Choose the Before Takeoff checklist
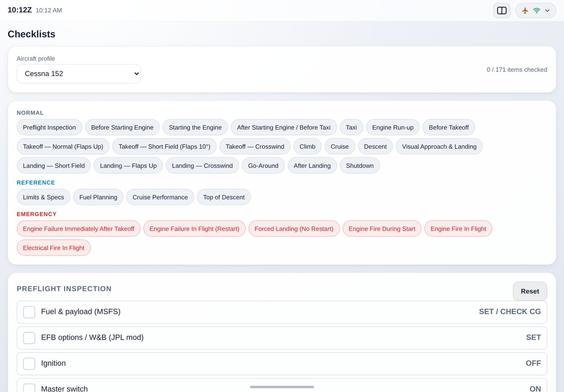This screenshot has height=392, width=564. (449, 127)
